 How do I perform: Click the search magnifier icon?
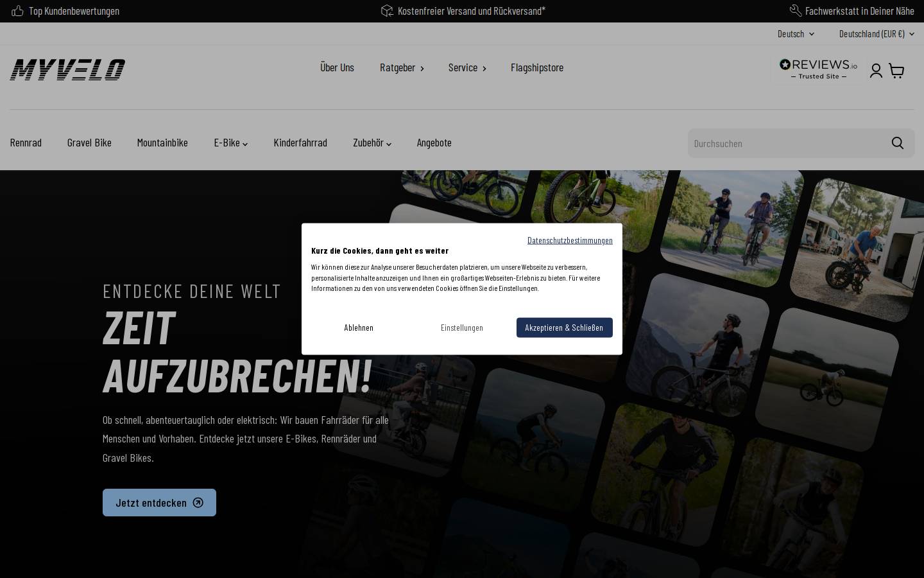[898, 143]
